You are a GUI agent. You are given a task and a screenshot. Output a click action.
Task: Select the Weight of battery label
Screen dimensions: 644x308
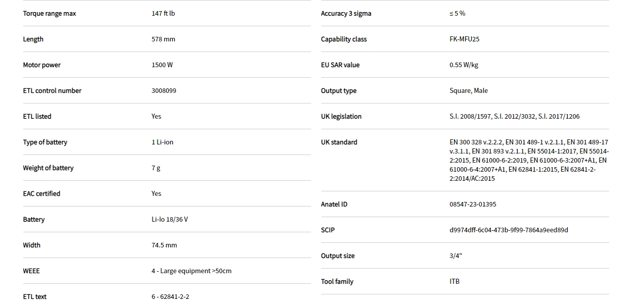point(48,168)
